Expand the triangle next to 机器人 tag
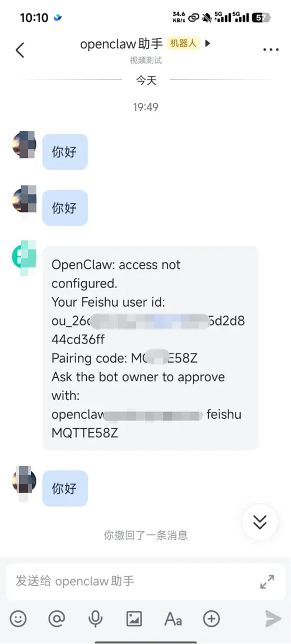 pos(208,43)
